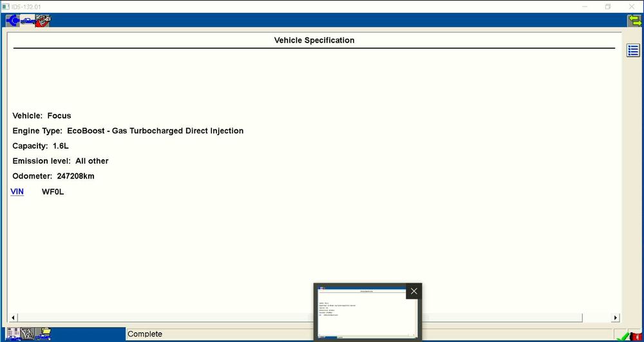
Task: Restore down the IDS window
Action: (x=608, y=6)
